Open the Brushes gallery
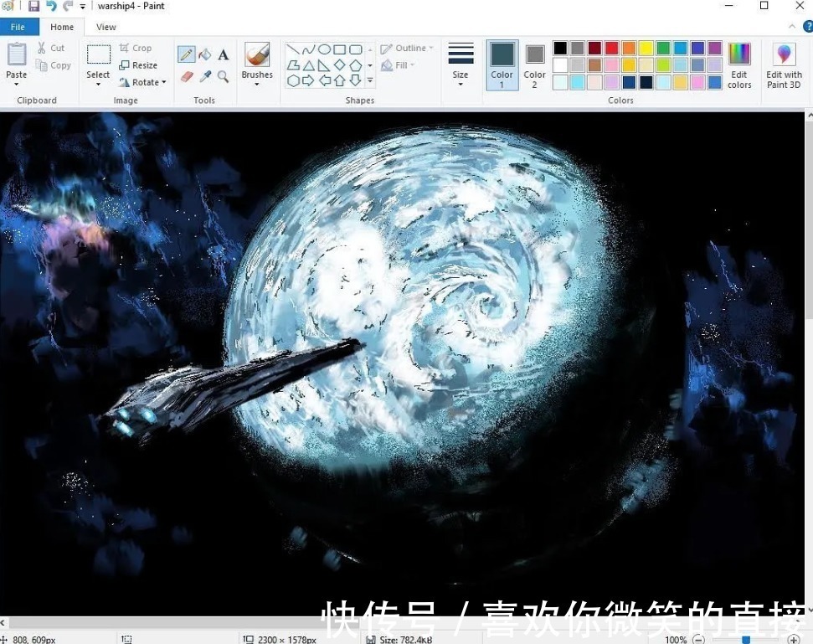 [256, 63]
